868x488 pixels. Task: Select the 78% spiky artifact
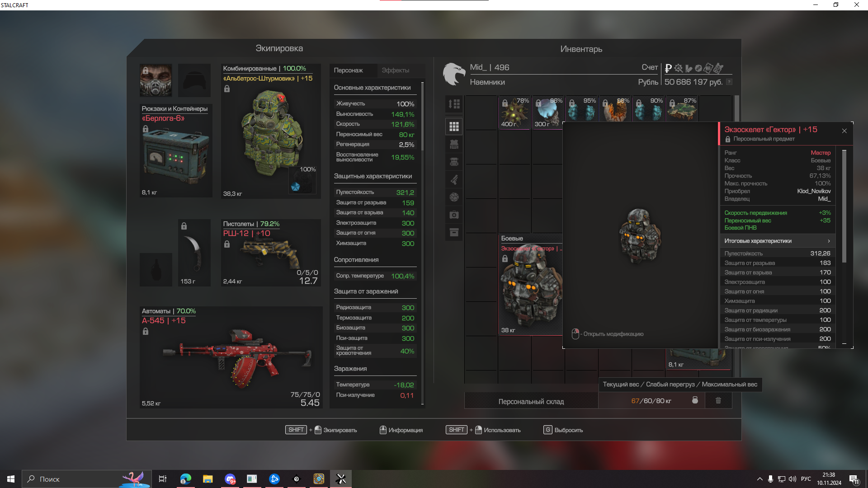[514, 113]
